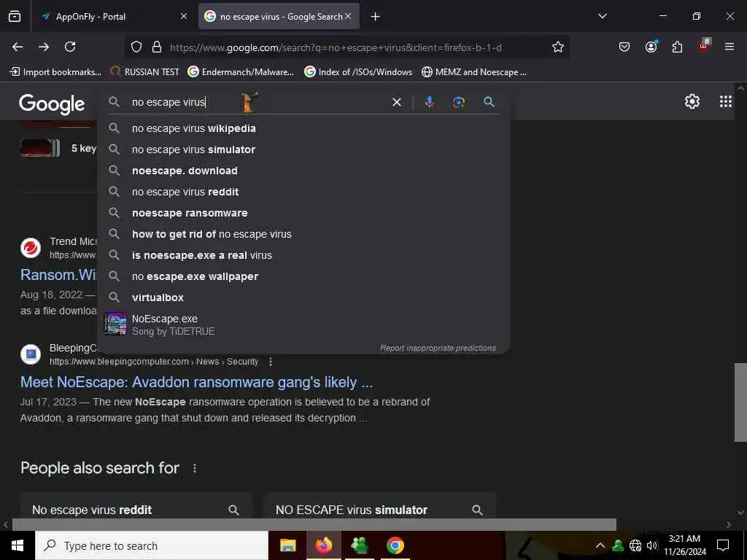Open network globe tray icon
The height and width of the screenshot is (560, 747).
tap(635, 545)
